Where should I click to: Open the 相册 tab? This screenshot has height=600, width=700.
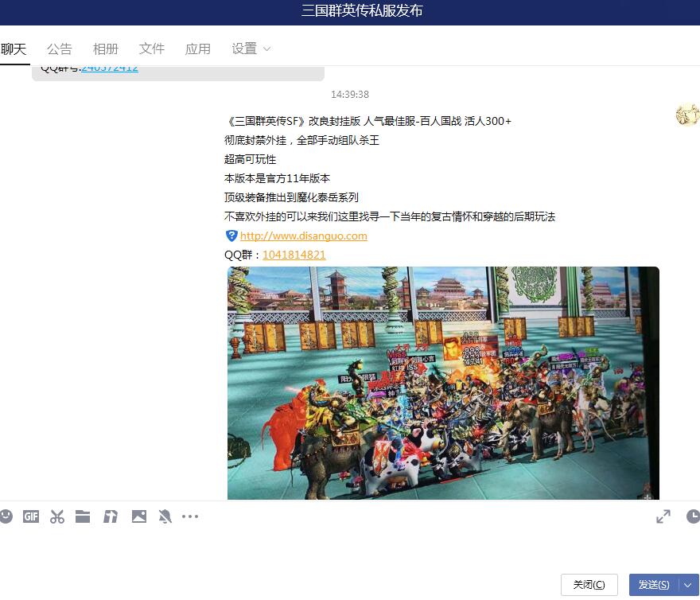click(106, 49)
